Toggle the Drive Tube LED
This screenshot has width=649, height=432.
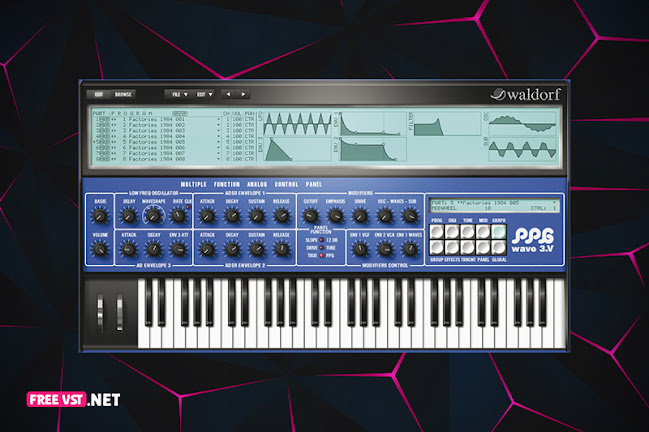[x=322, y=247]
